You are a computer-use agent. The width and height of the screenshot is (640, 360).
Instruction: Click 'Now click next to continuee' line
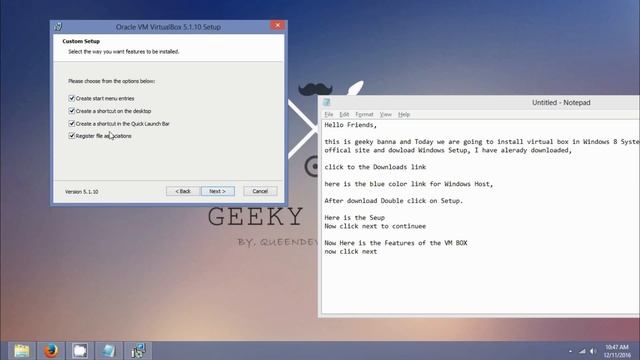tap(375, 226)
